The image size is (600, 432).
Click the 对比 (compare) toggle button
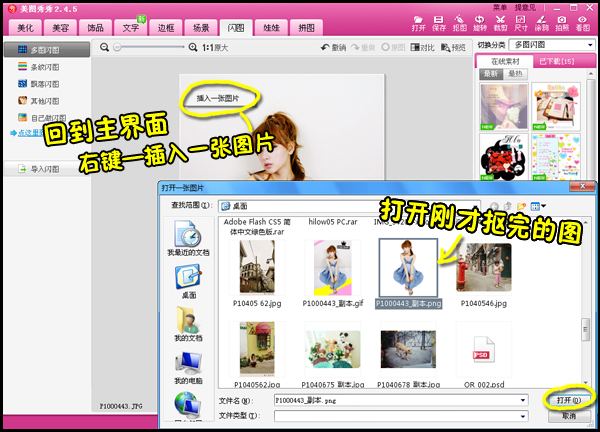(427, 47)
